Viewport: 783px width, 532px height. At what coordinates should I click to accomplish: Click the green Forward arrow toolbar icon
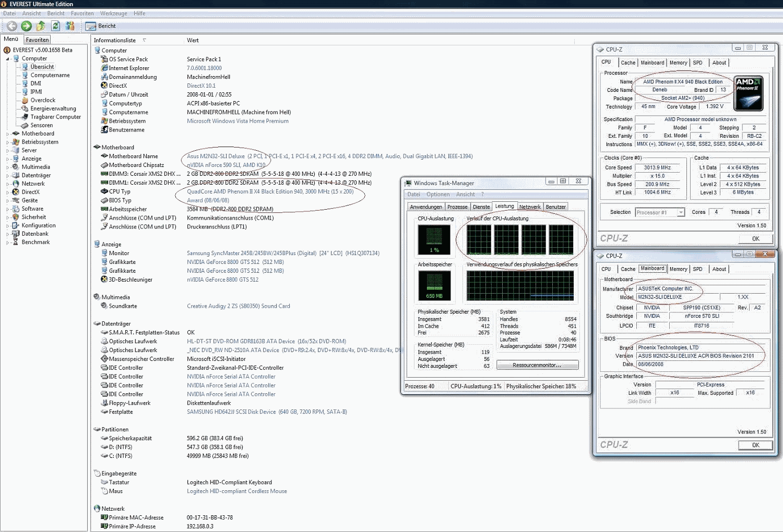(x=27, y=26)
